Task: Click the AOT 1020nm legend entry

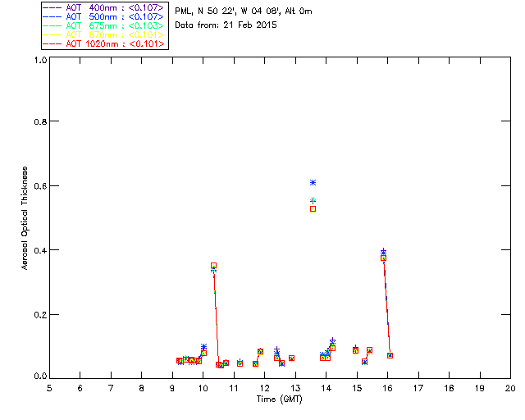Action: (104, 43)
